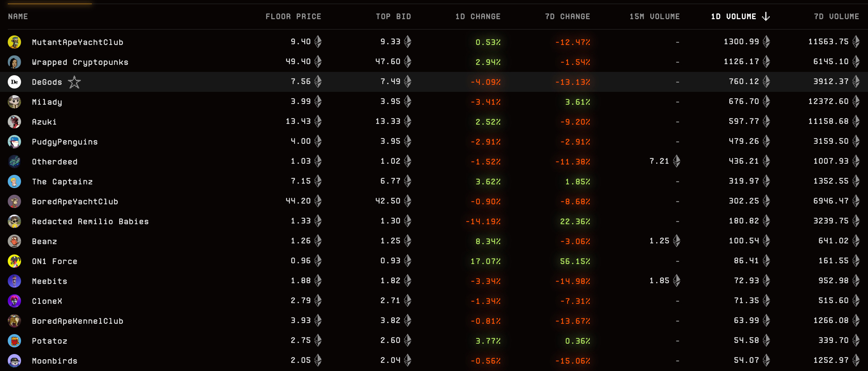Viewport: 868px width, 371px height.
Task: Open the Azuki collection
Action: click(44, 122)
